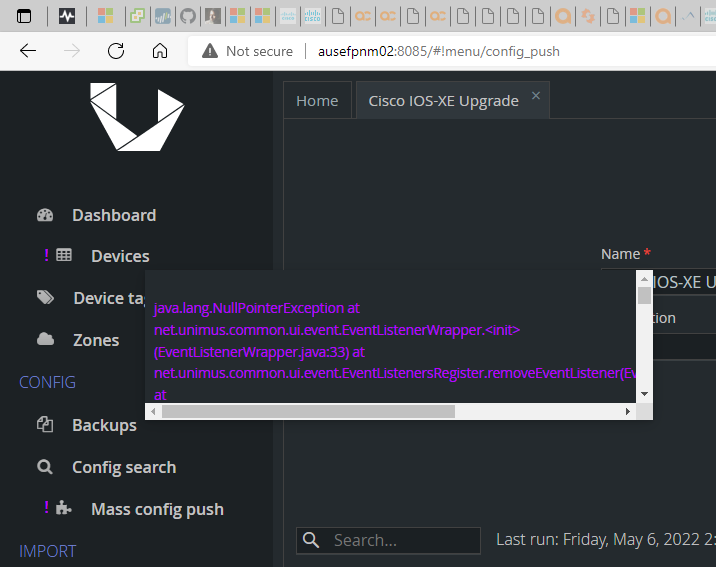Viewport: 716px width, 567px height.
Task: Click the Name field label
Action: tap(621, 254)
